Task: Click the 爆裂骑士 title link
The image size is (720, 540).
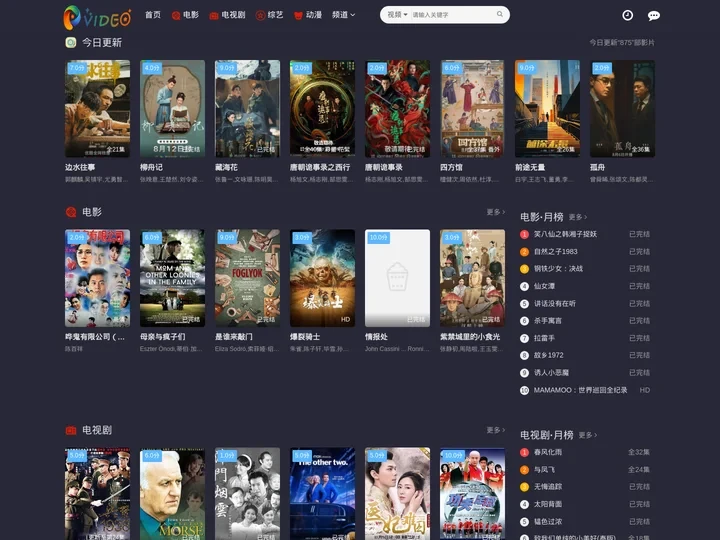Action: pyautogui.click(x=305, y=337)
